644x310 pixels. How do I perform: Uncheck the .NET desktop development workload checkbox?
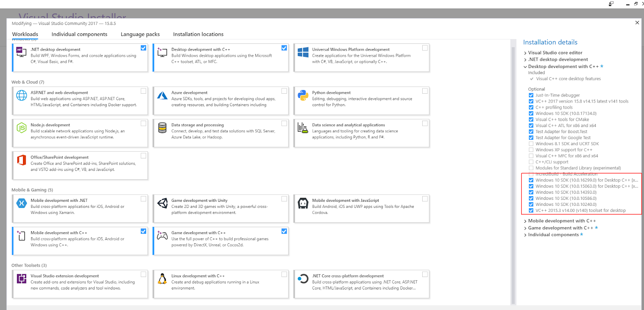[x=143, y=48]
